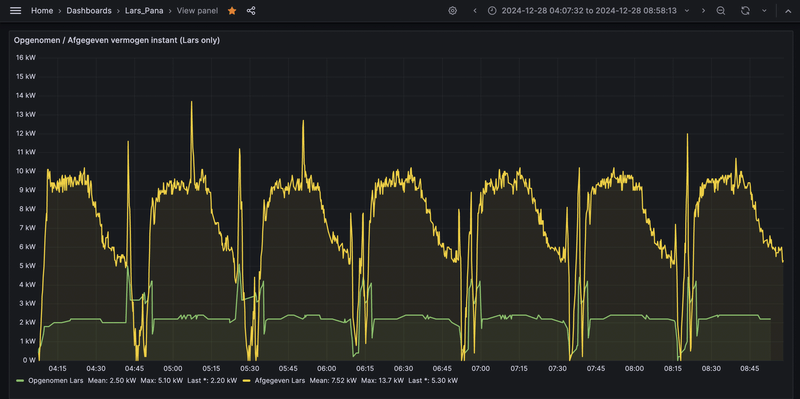Go to Home breadcrumb
The image size is (800, 399).
[42, 11]
